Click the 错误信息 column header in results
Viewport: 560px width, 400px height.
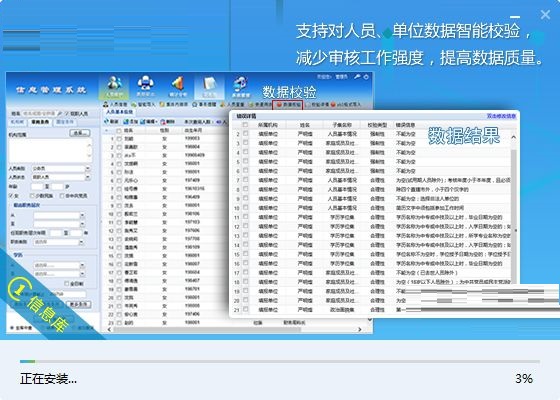point(405,125)
